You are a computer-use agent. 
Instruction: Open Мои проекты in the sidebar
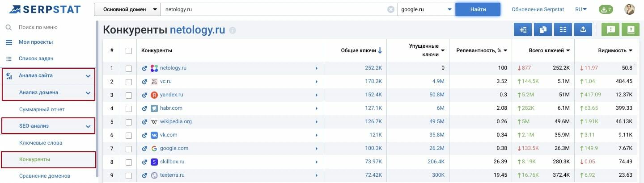point(36,42)
